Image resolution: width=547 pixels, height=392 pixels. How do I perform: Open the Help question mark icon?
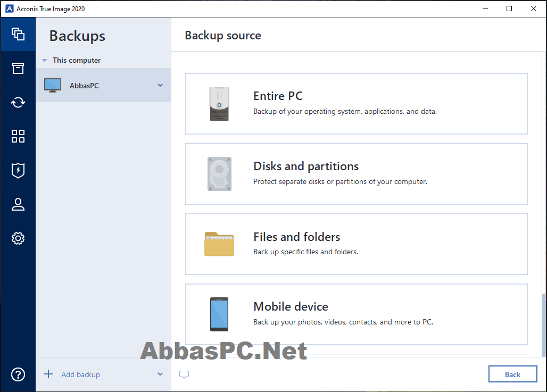coord(18,374)
